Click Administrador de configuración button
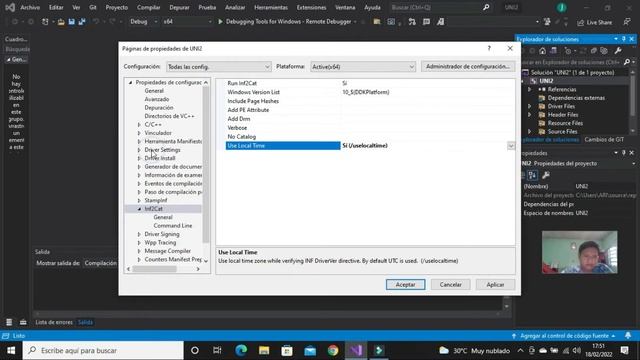This screenshot has width=640, height=360. (468, 66)
